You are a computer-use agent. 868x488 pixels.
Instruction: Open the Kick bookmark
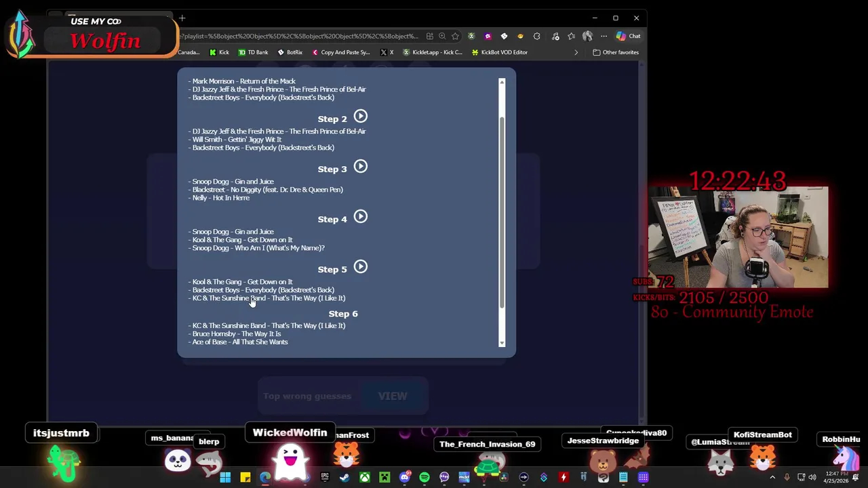219,52
